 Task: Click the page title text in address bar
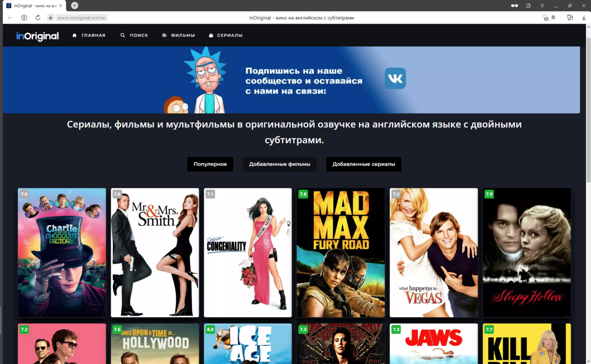(301, 18)
